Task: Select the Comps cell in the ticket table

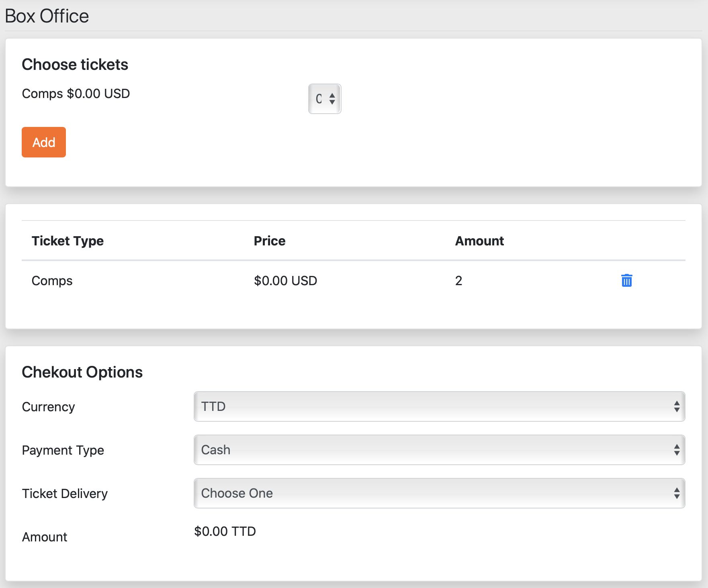Action: (x=52, y=281)
